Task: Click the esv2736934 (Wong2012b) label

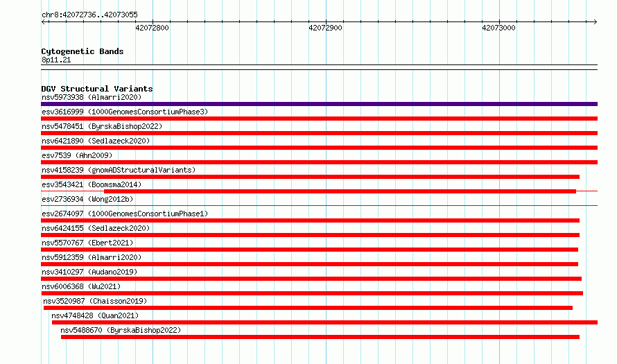Action: tap(87, 199)
